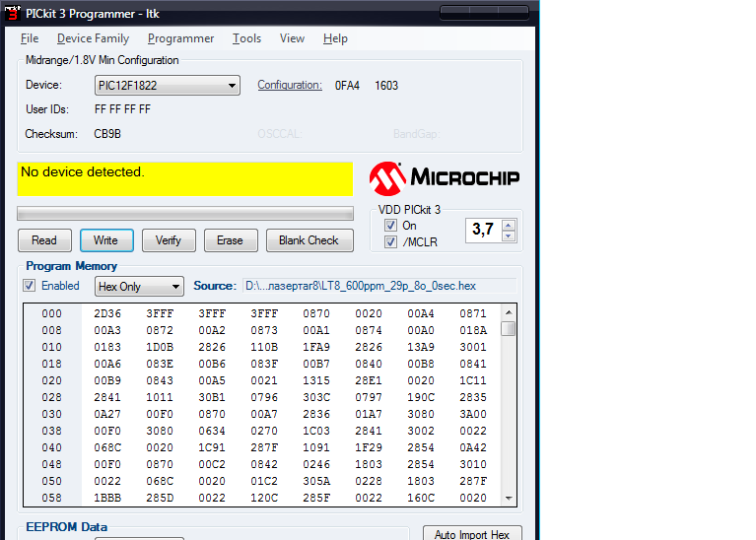Screen dimensions: 756x540
Task: Click configuration word 0FA4
Action: click(347, 86)
